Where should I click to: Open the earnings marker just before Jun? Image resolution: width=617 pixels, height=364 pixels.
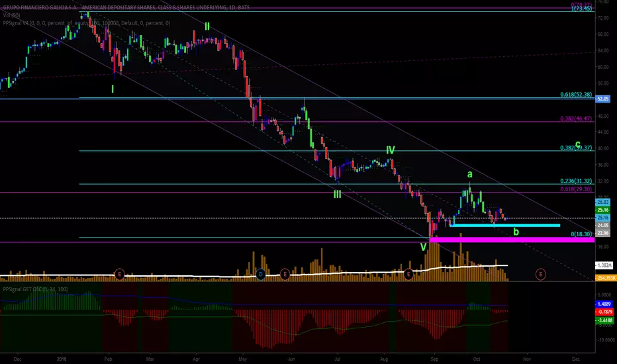(x=285, y=274)
